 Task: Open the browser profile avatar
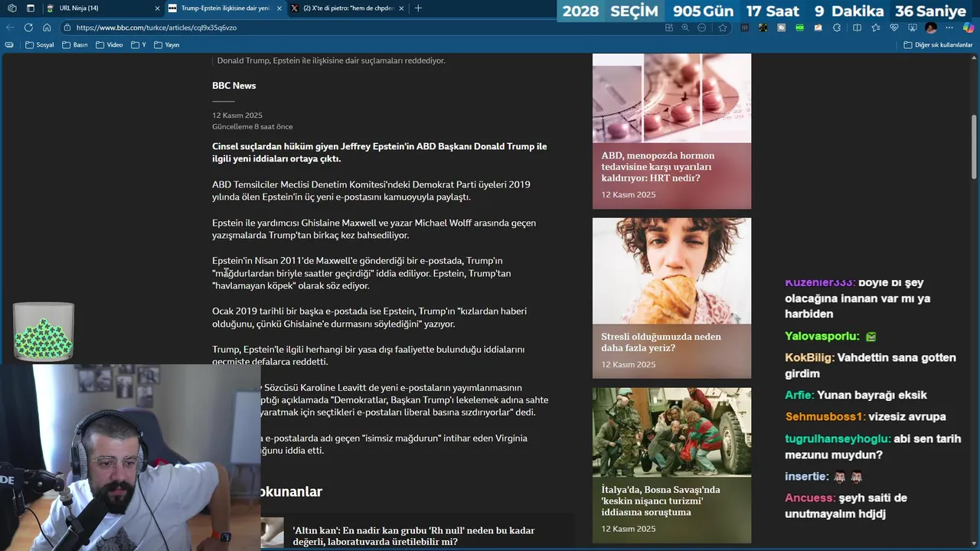[x=930, y=28]
